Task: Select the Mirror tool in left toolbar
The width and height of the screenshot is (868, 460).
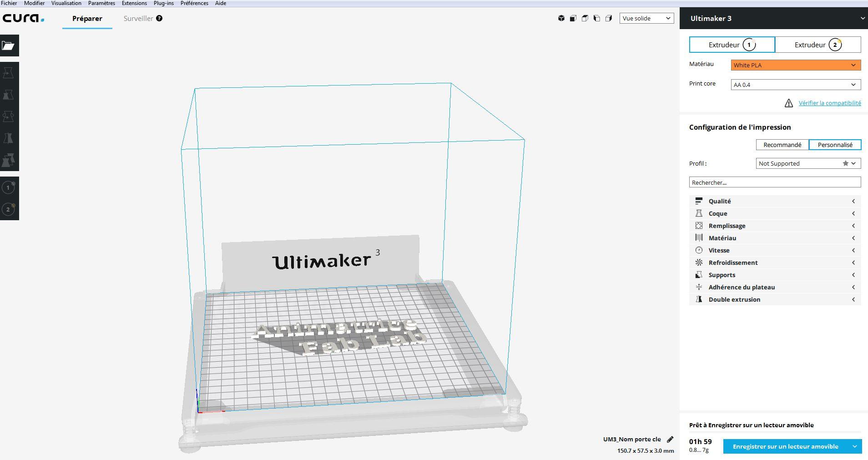Action: pos(8,138)
